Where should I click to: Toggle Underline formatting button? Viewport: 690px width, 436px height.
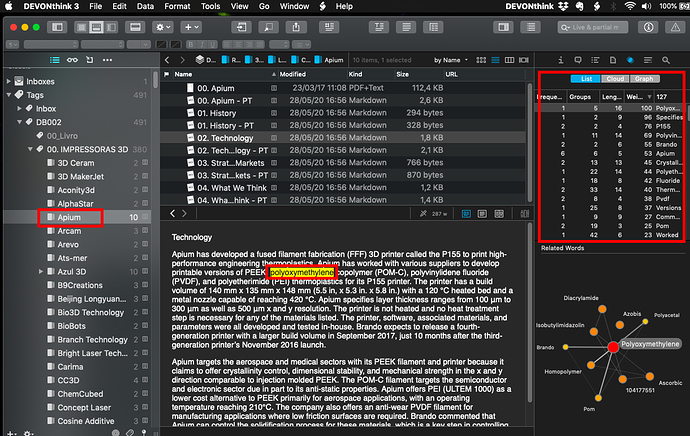click(x=213, y=44)
